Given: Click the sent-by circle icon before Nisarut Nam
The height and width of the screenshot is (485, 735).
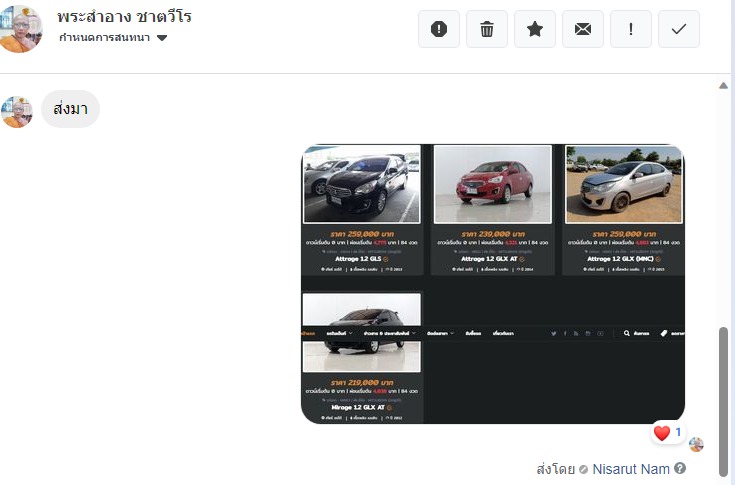Looking at the screenshot, I should (583, 469).
